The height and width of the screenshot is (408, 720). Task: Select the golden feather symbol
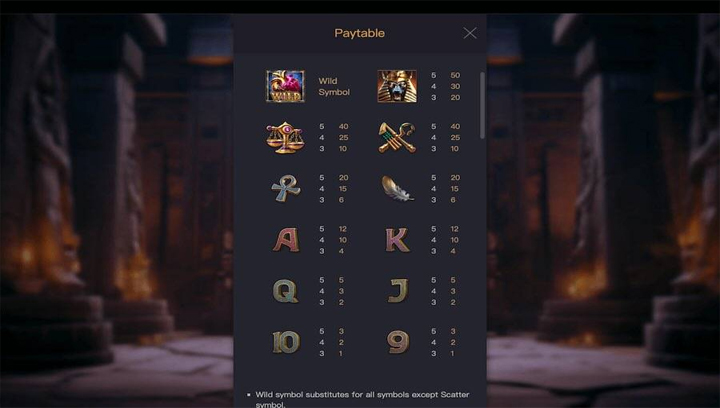point(397,189)
